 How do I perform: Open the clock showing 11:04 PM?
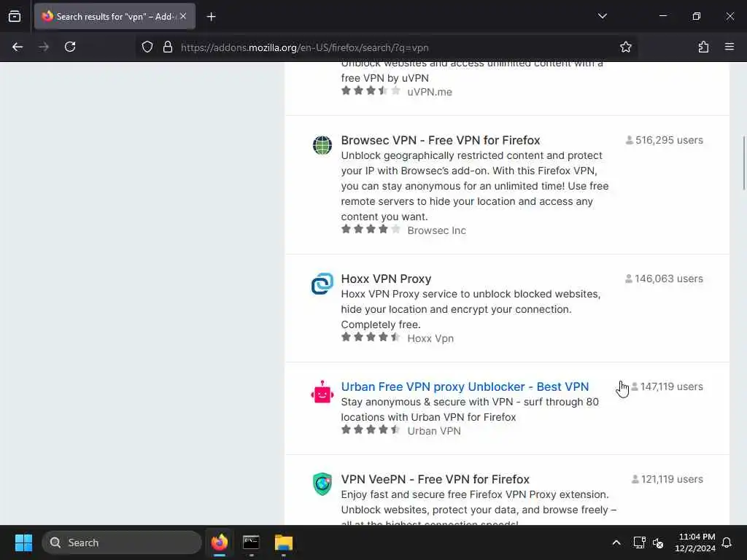[x=695, y=542]
